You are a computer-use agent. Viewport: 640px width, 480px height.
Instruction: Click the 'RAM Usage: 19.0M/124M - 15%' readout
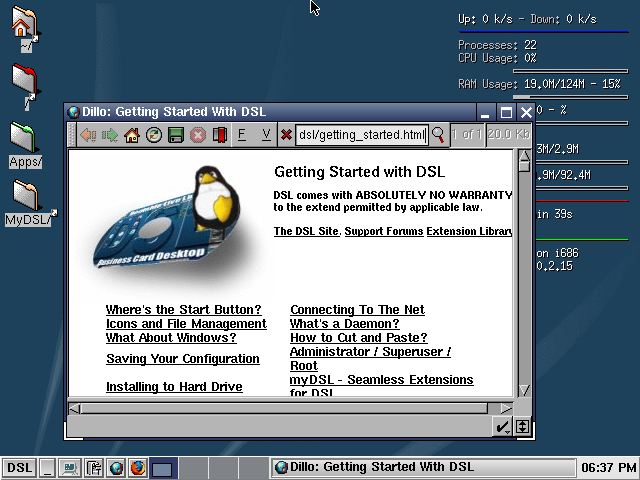(x=539, y=84)
